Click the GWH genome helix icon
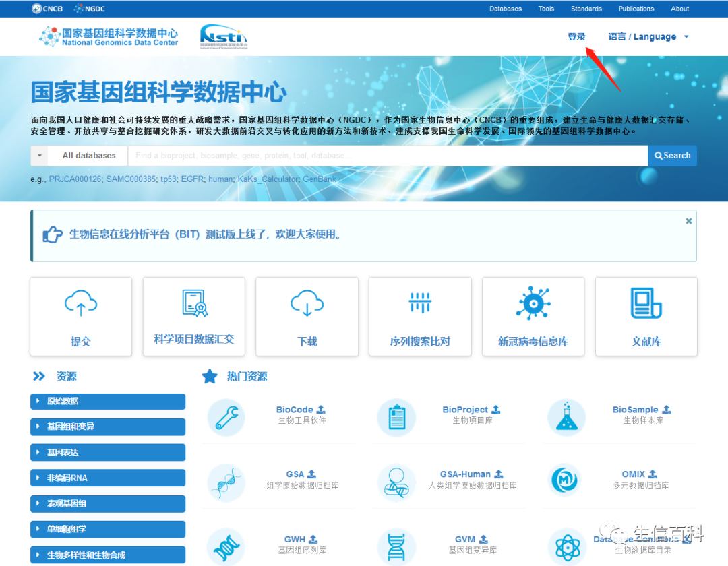Screen dimensions: 728x566 (226, 547)
